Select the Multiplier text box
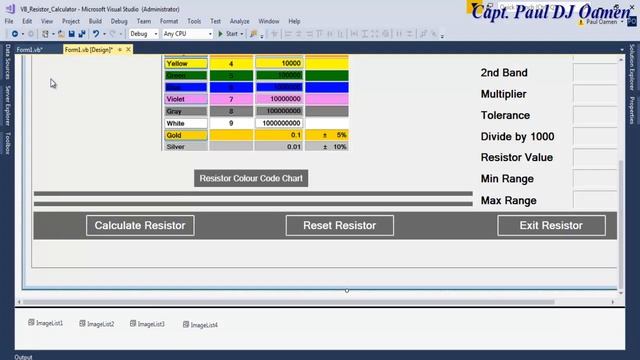This screenshot has width=640, height=360. 595,94
